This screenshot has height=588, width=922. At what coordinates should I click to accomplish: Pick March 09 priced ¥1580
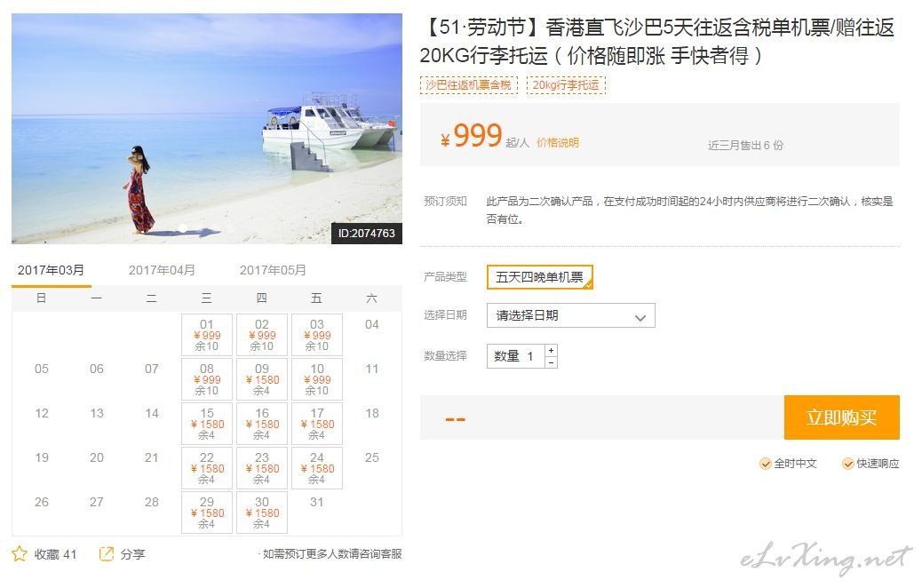(x=262, y=378)
